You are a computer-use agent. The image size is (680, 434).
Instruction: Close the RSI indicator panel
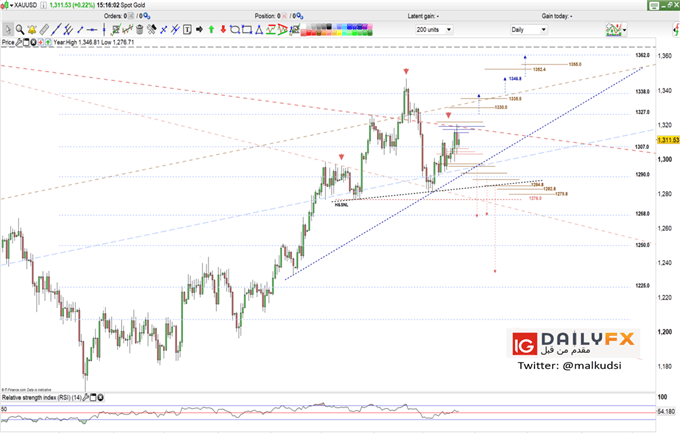pos(101,397)
